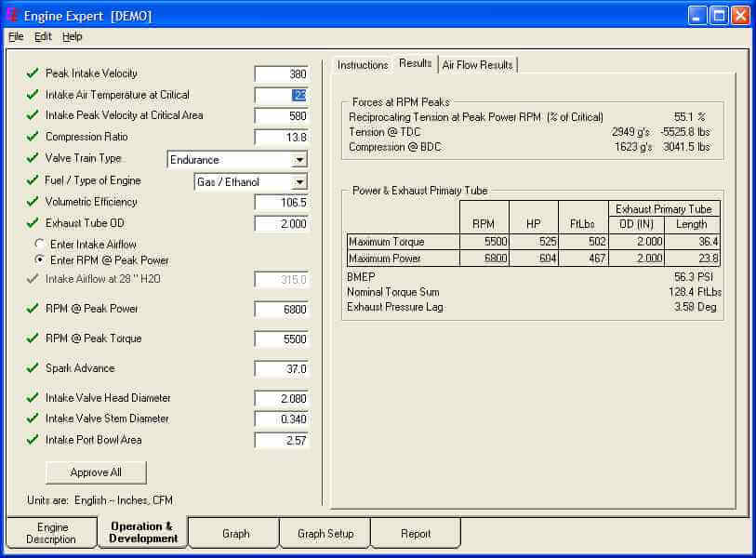Click the checkmark beside RPM @ Peak Torque
This screenshot has height=558, width=756.
[x=33, y=339]
